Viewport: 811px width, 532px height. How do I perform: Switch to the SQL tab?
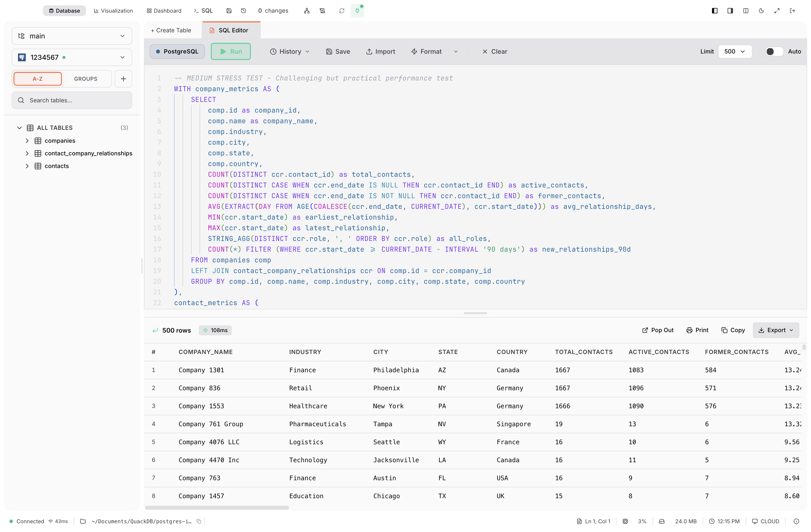click(203, 10)
